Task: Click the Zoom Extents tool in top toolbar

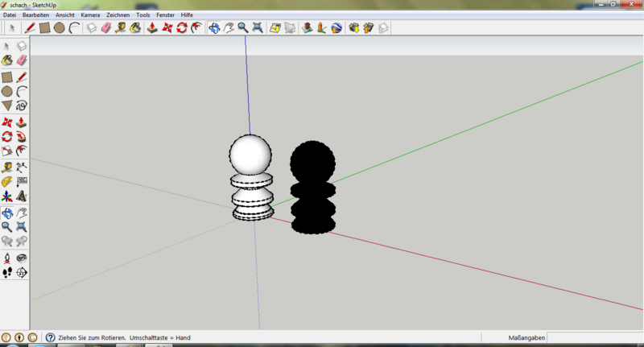Action: point(257,28)
